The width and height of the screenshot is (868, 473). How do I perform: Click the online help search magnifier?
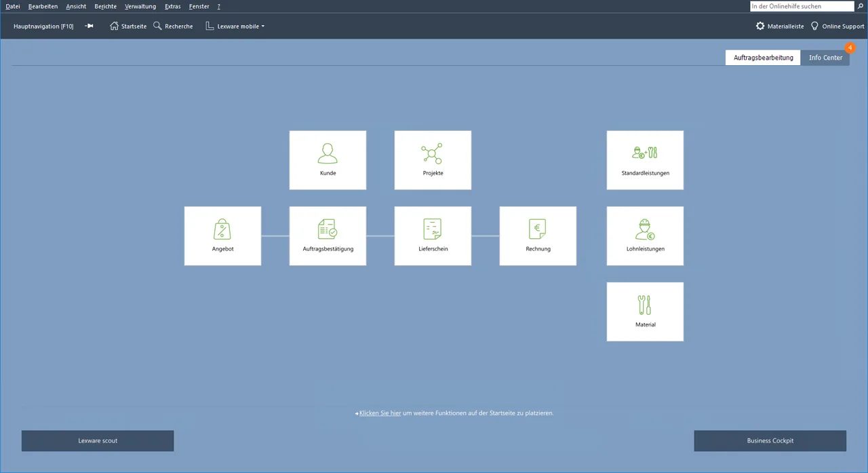pos(861,6)
